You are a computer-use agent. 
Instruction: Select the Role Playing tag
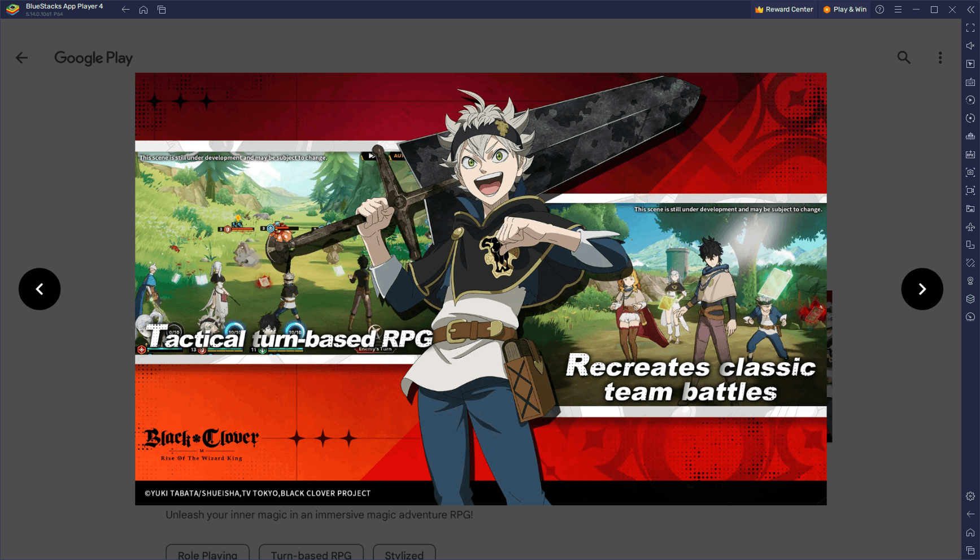pos(207,553)
